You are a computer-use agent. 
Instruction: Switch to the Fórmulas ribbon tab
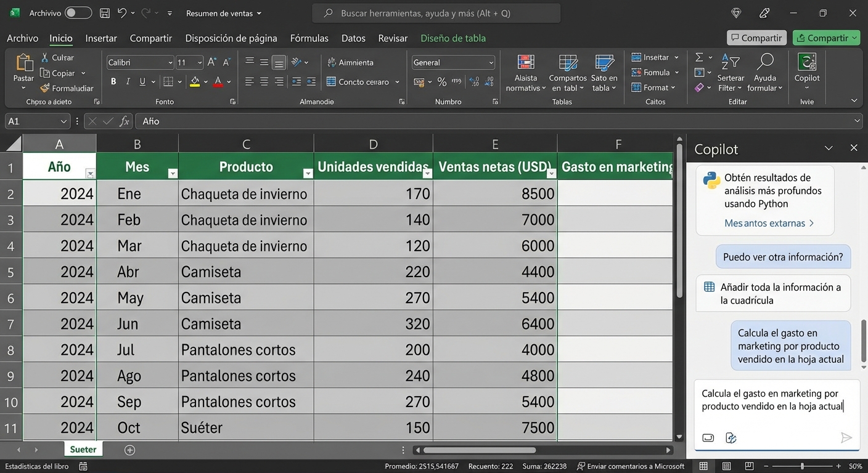[x=309, y=38]
